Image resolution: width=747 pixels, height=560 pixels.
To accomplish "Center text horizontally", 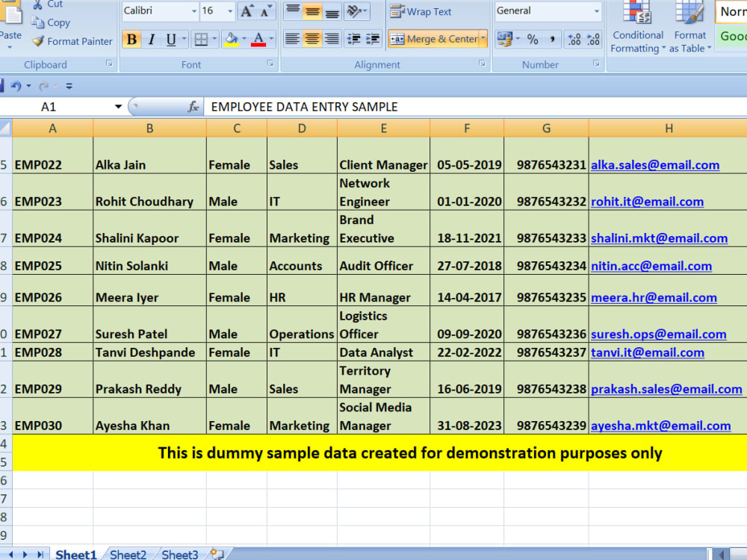I will point(312,39).
